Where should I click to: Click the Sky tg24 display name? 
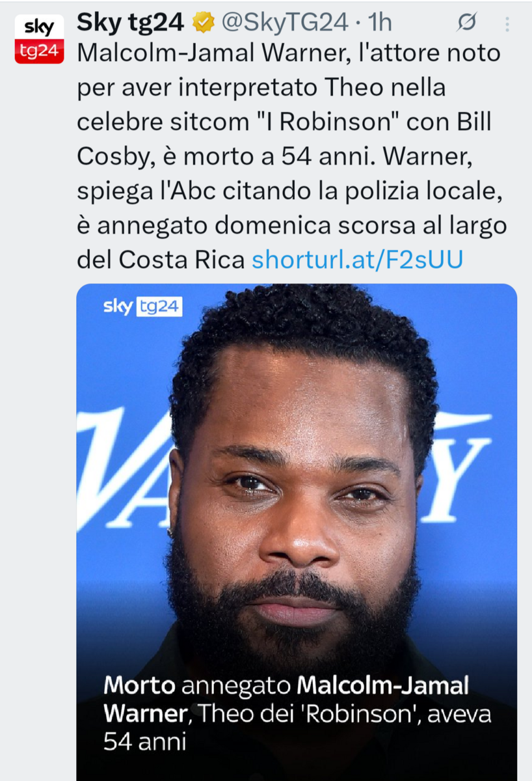tap(131, 23)
